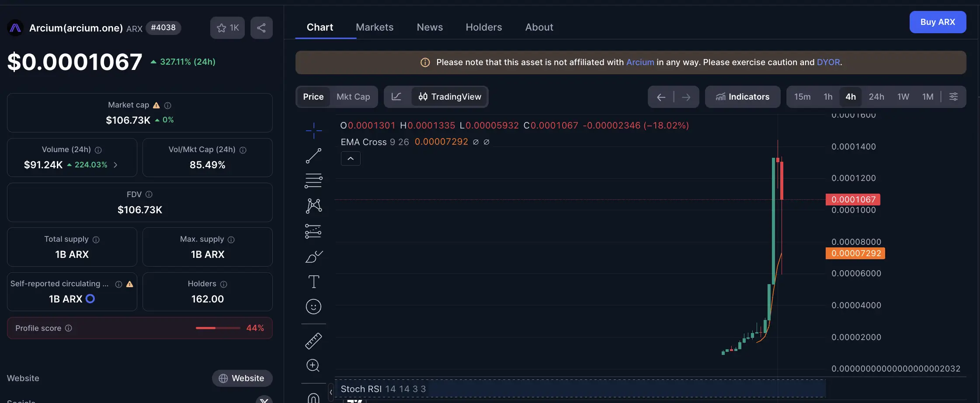The image size is (980, 403).
Task: Visit the project Website link
Action: point(242,378)
